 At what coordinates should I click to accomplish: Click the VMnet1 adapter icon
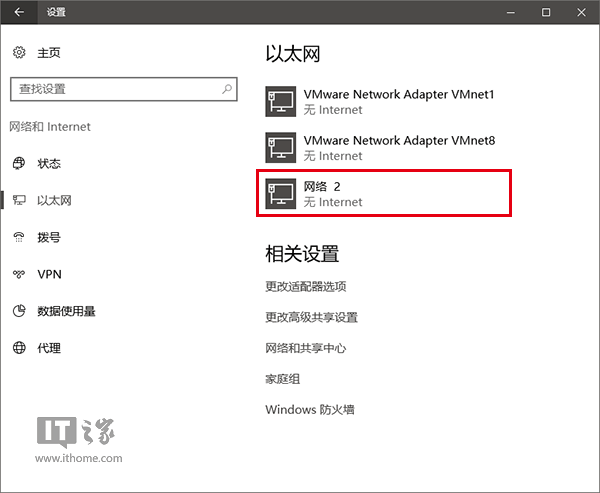tap(280, 102)
